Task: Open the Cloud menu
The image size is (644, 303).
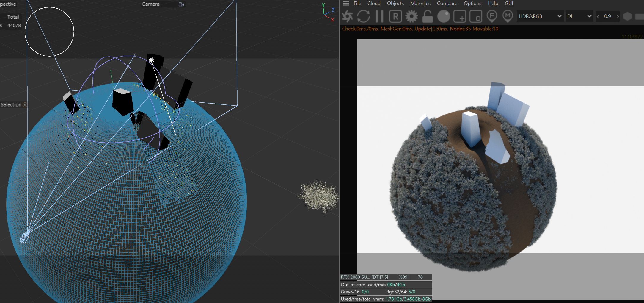Action: point(374,3)
